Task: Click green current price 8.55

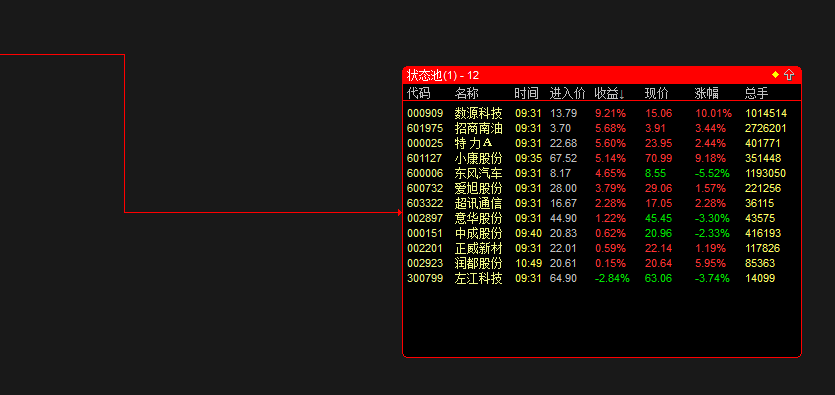Action: (656, 173)
